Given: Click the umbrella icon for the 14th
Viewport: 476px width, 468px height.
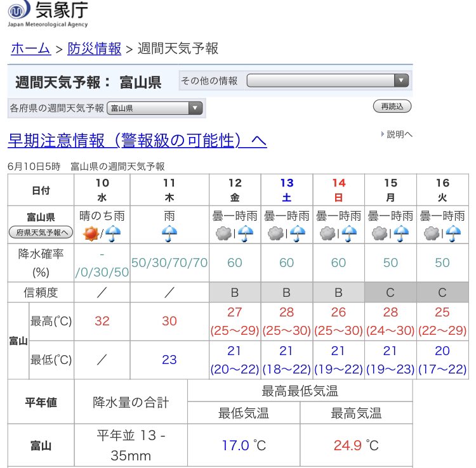Looking at the screenshot, I should click(350, 233).
